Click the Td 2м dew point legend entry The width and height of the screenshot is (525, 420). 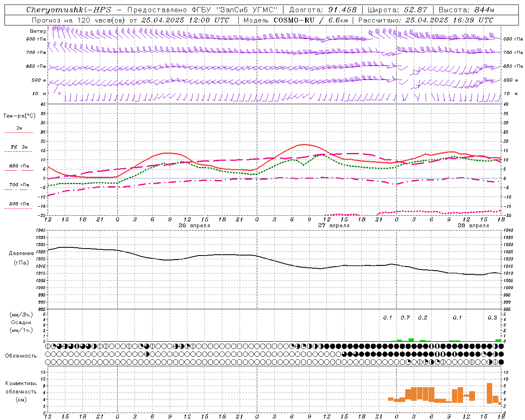tap(19, 147)
